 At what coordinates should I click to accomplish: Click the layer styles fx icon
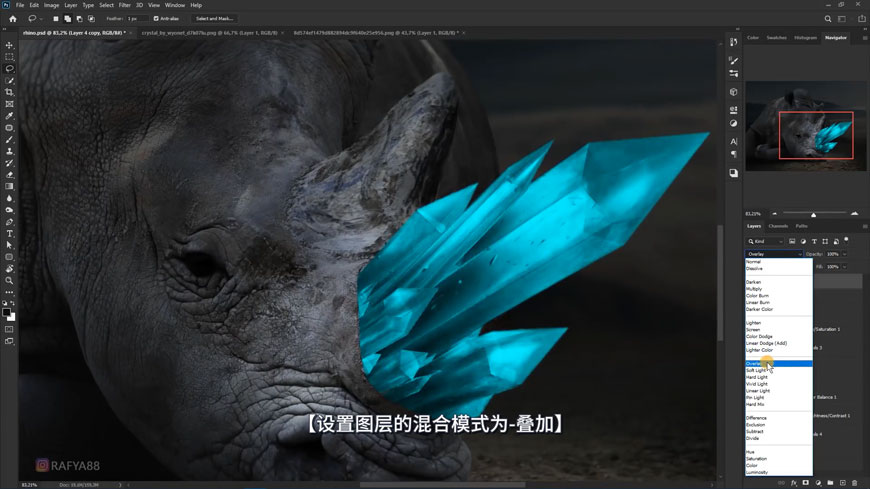[x=793, y=483]
